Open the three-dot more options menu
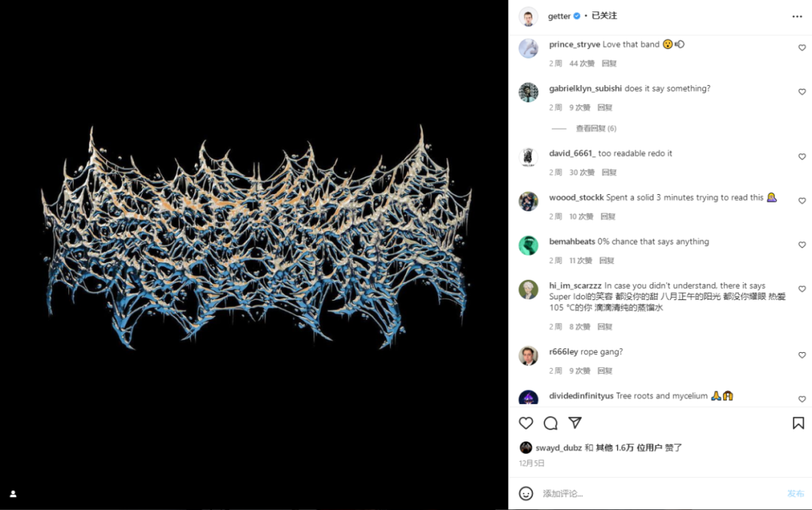 tap(797, 17)
